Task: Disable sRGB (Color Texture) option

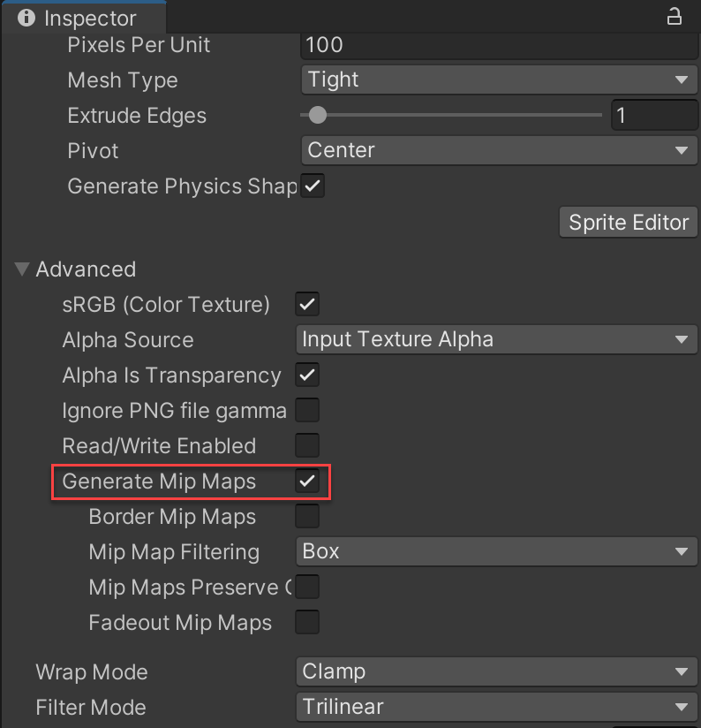Action: pos(307,305)
